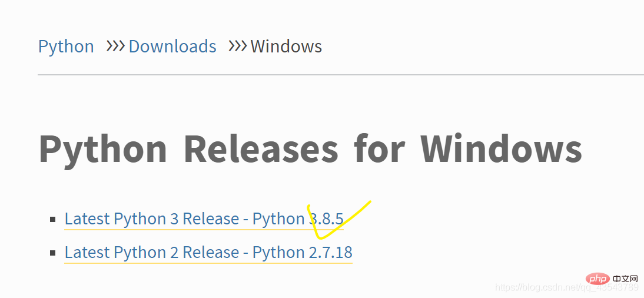Click the blog.csdn.net watermark URL
This screenshot has height=298, width=644.
566,287
